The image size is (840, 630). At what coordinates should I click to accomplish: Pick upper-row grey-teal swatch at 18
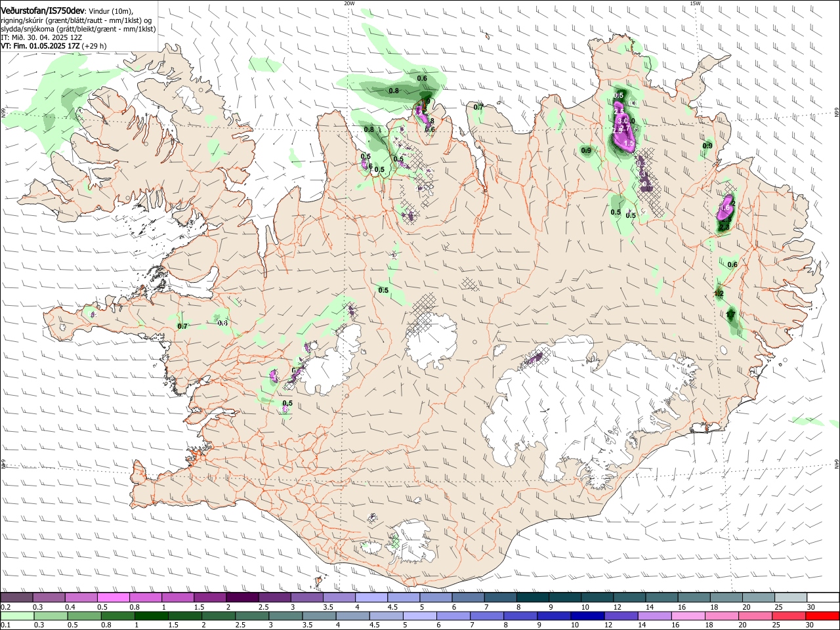point(727,598)
